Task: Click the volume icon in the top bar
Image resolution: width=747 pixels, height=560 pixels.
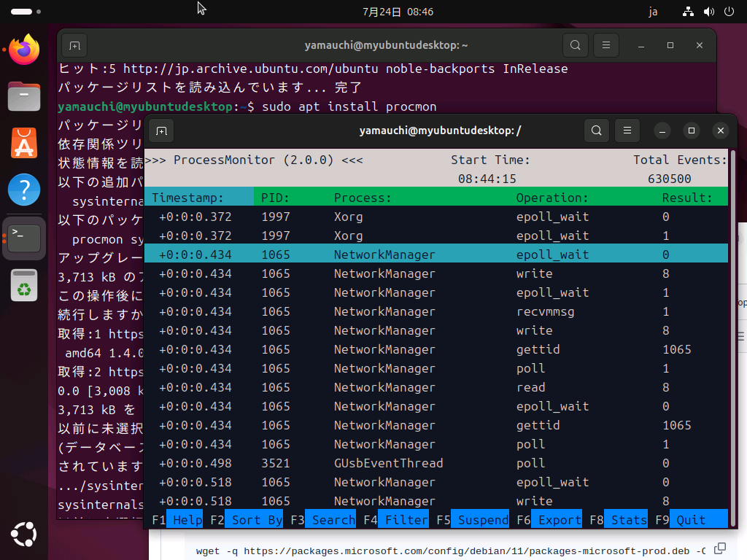Action: coord(710,11)
